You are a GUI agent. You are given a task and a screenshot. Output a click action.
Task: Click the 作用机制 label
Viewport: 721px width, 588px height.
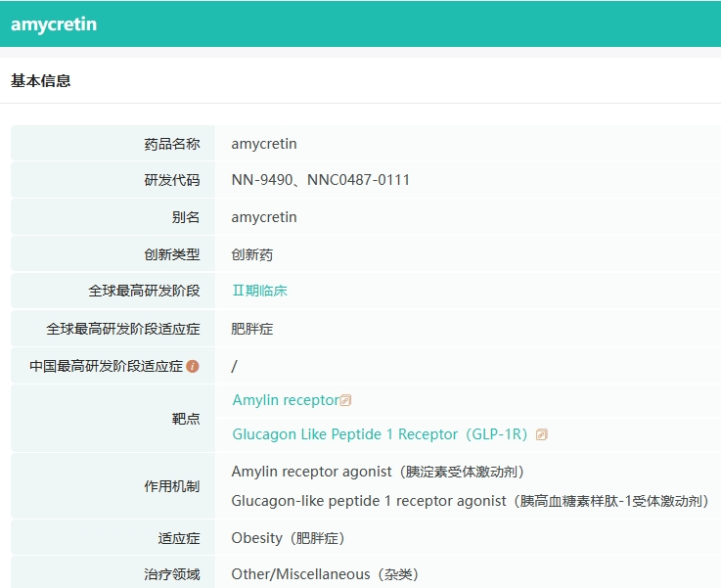click(x=171, y=486)
